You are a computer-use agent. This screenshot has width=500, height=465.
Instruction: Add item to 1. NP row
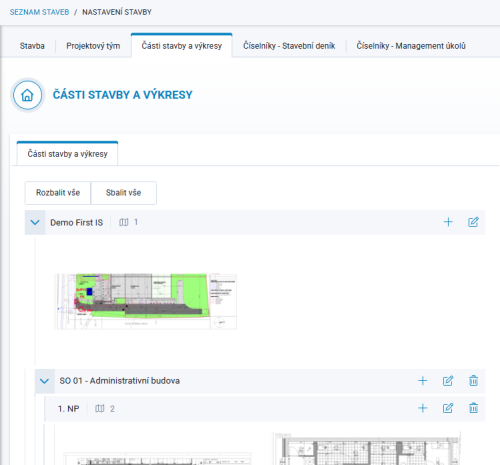pos(423,408)
